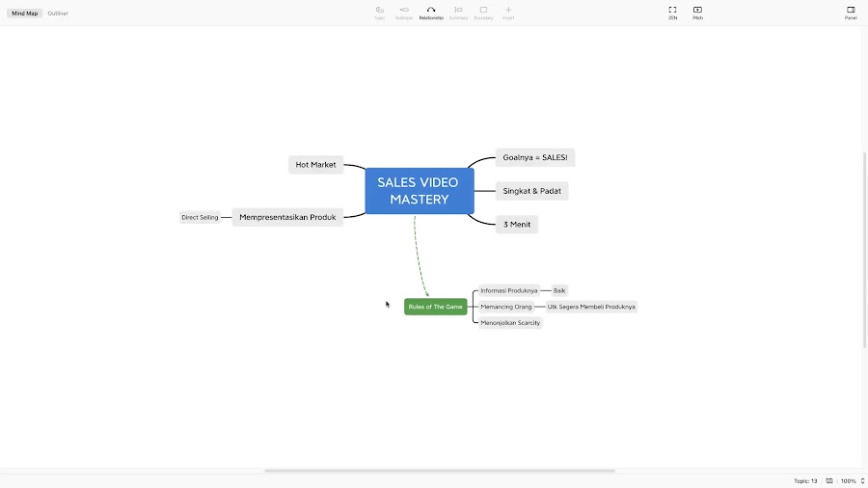Add a Boundary from toolbar
Viewport: 868px width, 488px height.
[483, 13]
